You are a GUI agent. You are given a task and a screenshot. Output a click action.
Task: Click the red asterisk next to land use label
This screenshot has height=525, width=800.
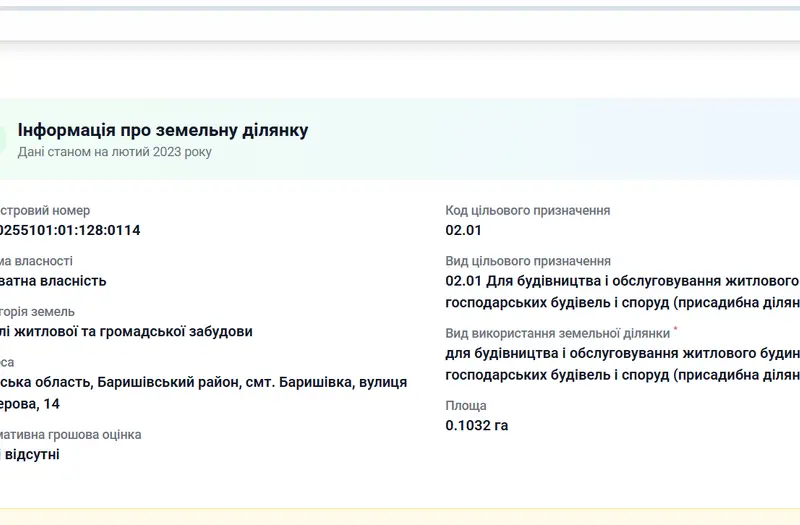pyautogui.click(x=676, y=329)
